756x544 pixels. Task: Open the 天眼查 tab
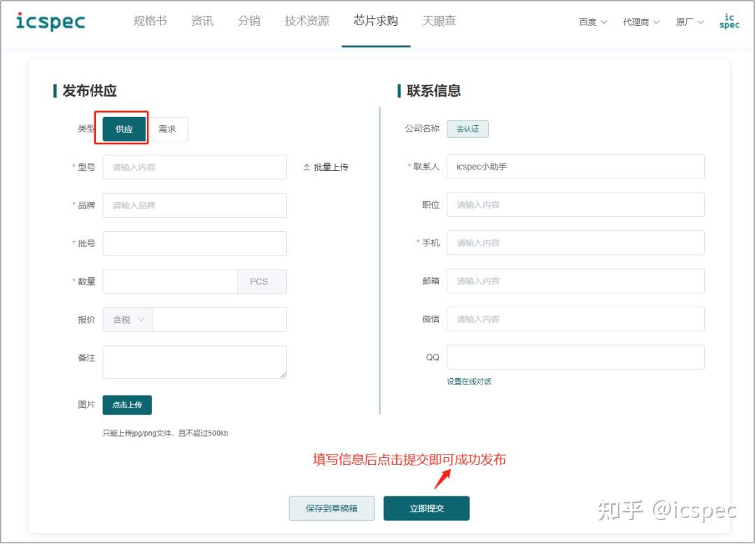click(x=439, y=21)
